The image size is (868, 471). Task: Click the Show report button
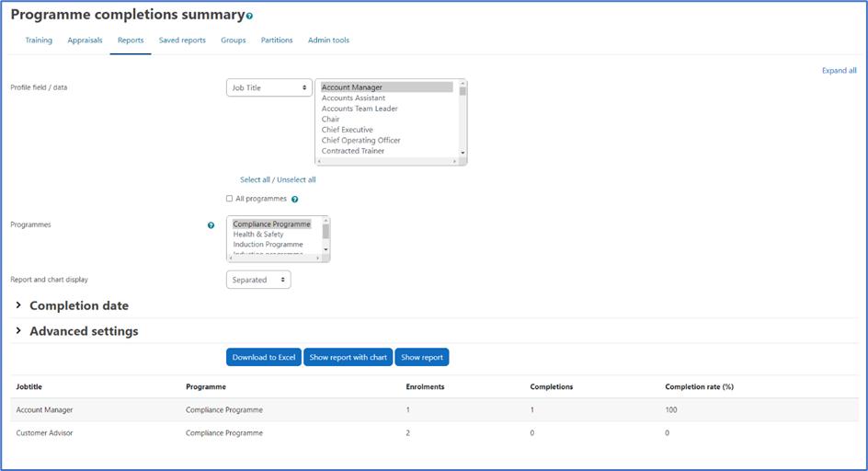tap(422, 358)
